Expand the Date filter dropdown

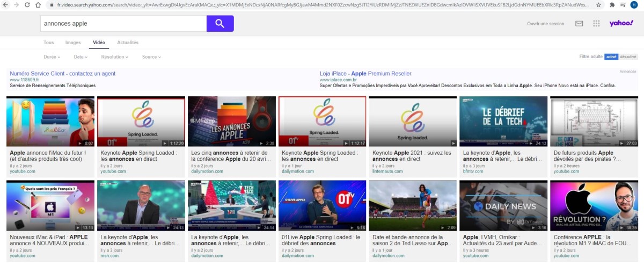pos(80,56)
